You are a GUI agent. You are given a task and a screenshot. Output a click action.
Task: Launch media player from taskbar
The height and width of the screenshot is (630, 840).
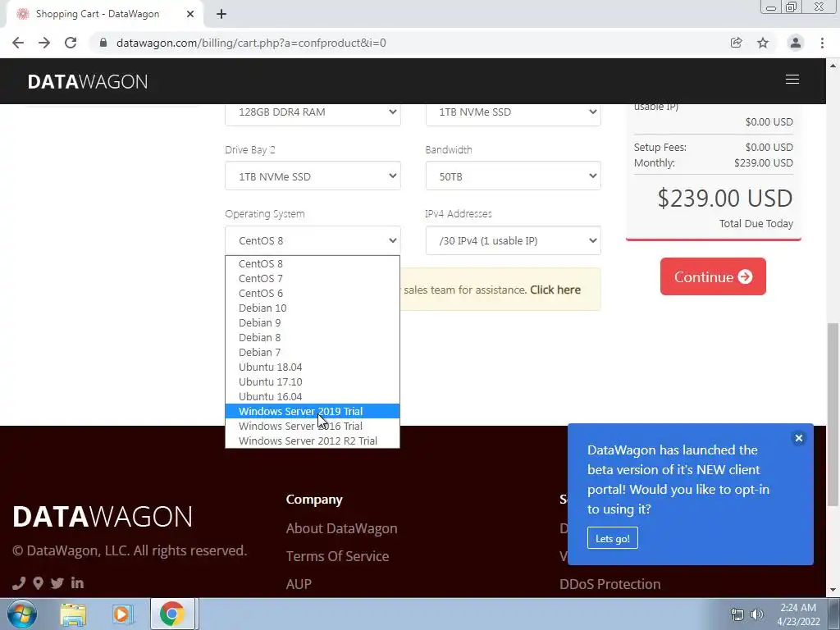[122, 614]
